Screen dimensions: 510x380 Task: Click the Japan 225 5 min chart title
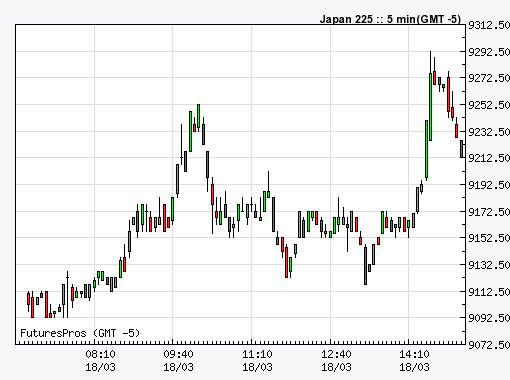click(390, 19)
